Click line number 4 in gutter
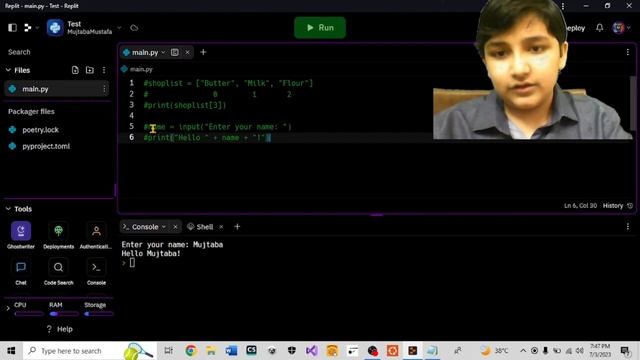This screenshot has width=640, height=360. pyautogui.click(x=131, y=116)
